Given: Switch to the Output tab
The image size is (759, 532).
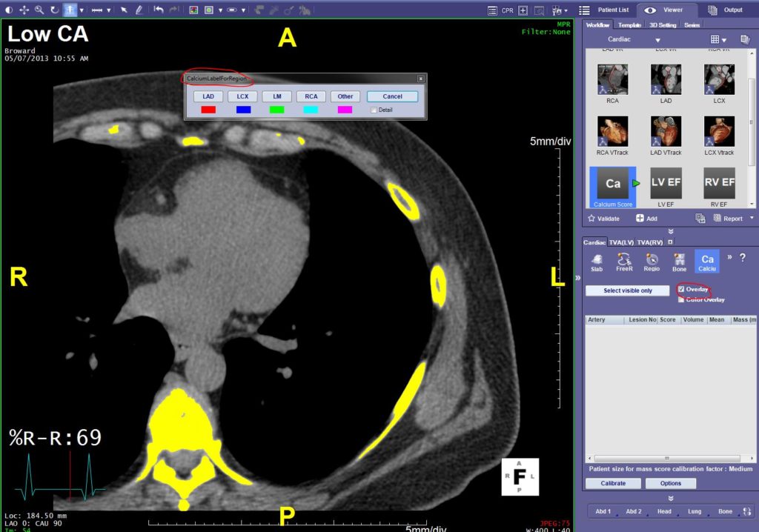Looking at the screenshot, I should (x=725, y=10).
